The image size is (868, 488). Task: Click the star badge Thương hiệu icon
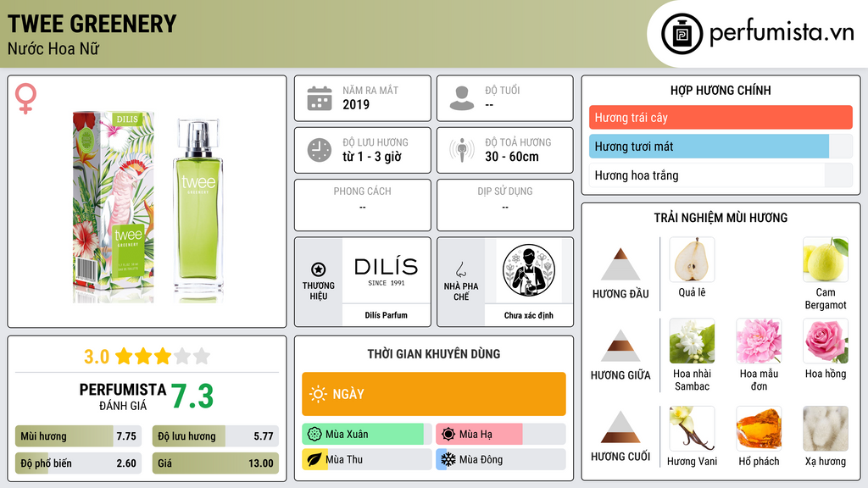point(319,269)
